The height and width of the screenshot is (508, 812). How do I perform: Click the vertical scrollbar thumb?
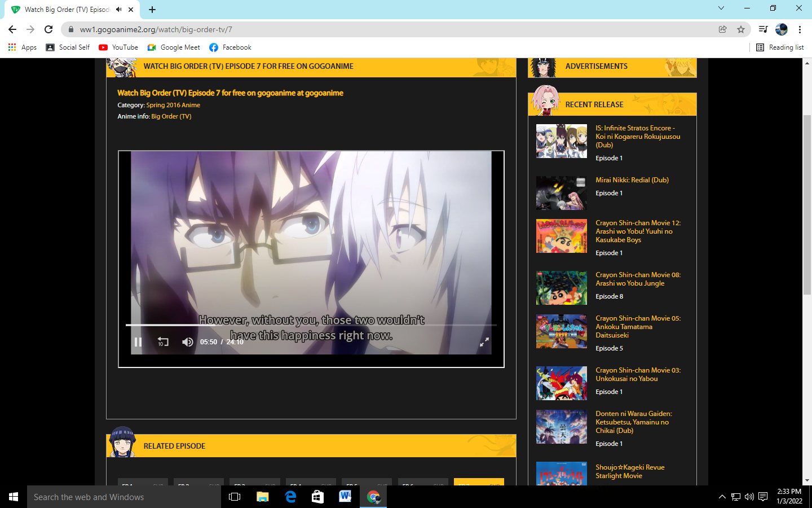point(807,204)
